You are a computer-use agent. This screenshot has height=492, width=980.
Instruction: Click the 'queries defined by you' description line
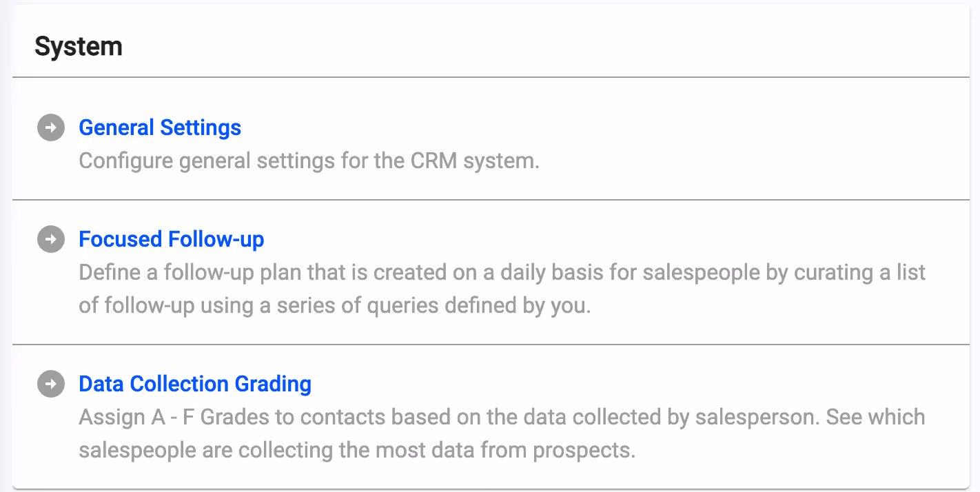click(x=335, y=305)
